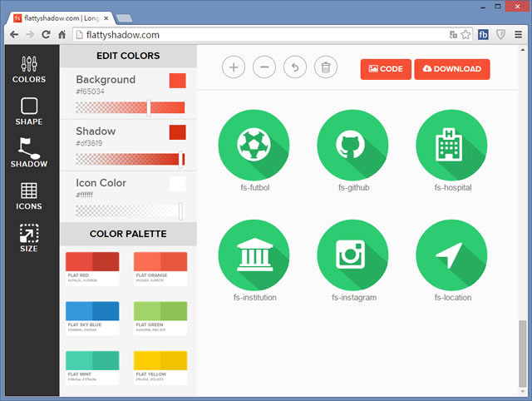Open the Shape settings in sidebar

click(x=29, y=111)
